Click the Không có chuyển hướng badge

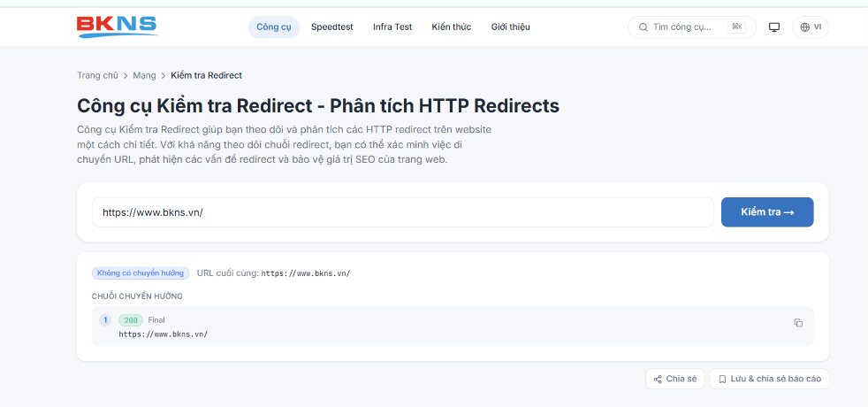click(x=141, y=273)
